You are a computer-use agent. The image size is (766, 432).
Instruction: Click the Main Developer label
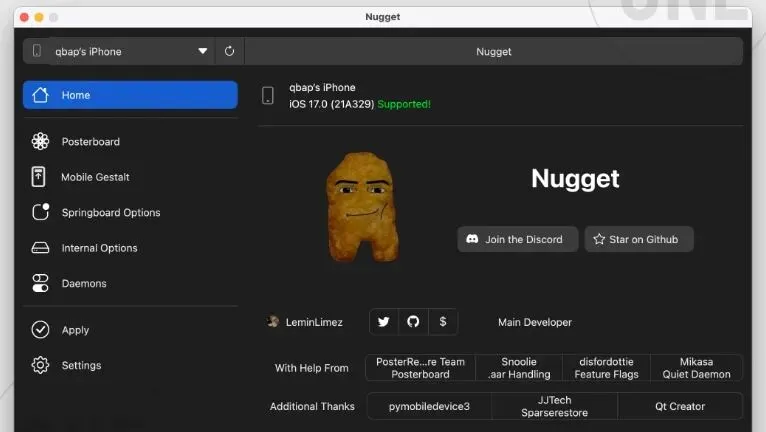click(x=535, y=323)
